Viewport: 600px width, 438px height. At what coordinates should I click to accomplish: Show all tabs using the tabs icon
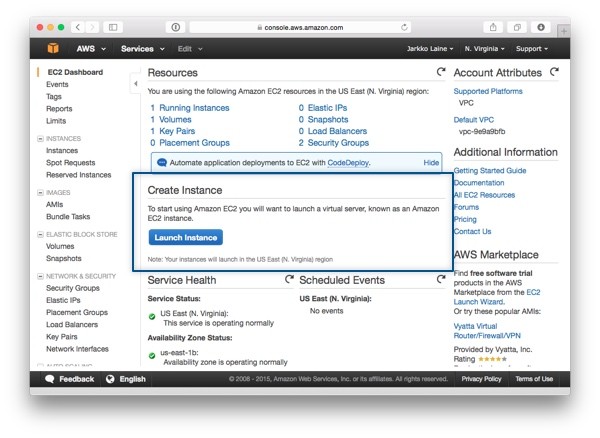point(517,27)
